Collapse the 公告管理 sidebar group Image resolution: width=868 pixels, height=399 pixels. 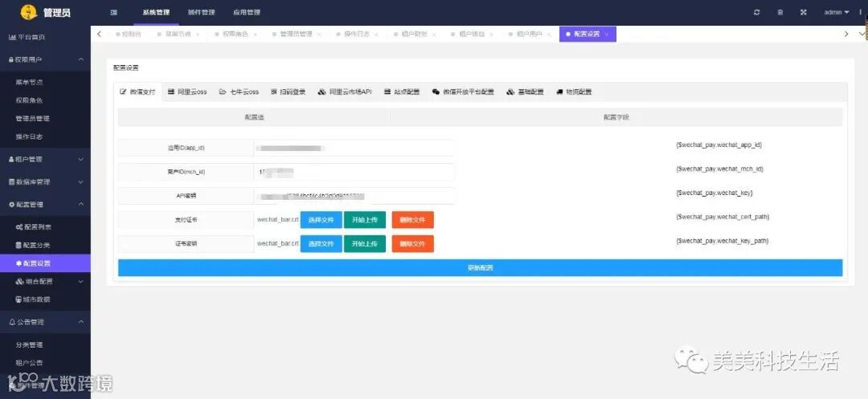click(45, 322)
